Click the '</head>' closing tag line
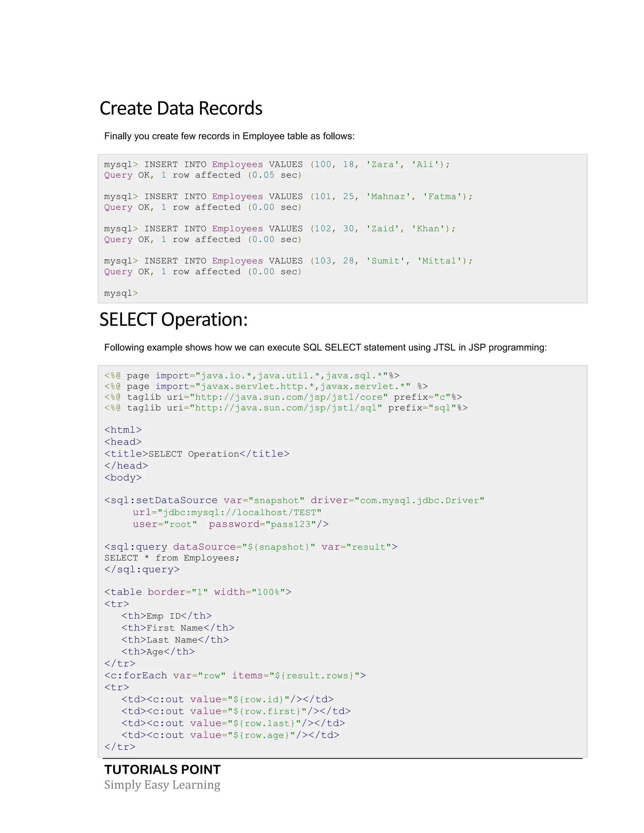This screenshot has width=644, height=833. point(126,466)
